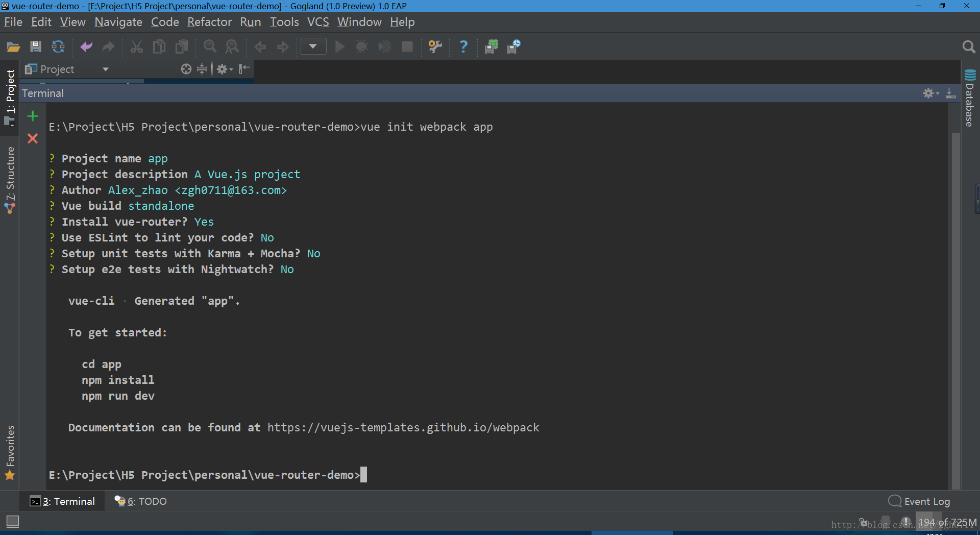Click the Terminal hide icon beside the gear
The image size is (980, 535).
[x=951, y=93]
